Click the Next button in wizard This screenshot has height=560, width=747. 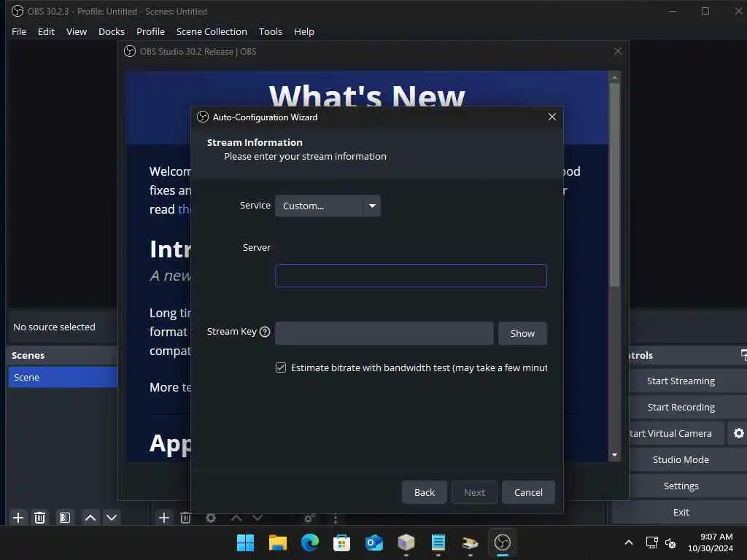474,492
